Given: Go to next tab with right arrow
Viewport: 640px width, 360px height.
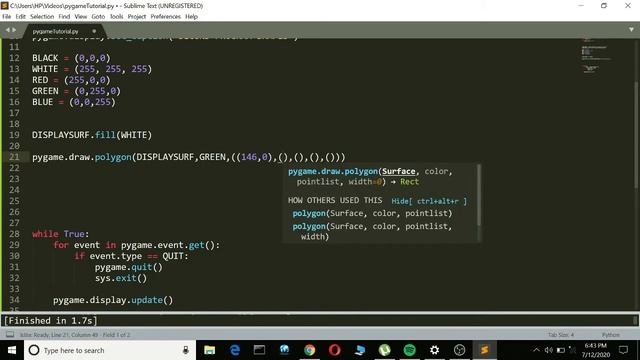Looking at the screenshot, I should tap(14, 30).
